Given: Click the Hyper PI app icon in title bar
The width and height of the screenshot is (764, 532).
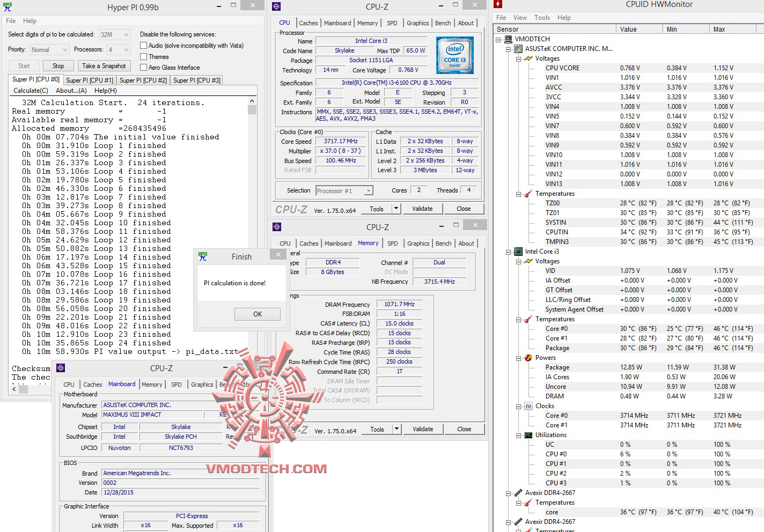Looking at the screenshot, I should tap(8, 7).
